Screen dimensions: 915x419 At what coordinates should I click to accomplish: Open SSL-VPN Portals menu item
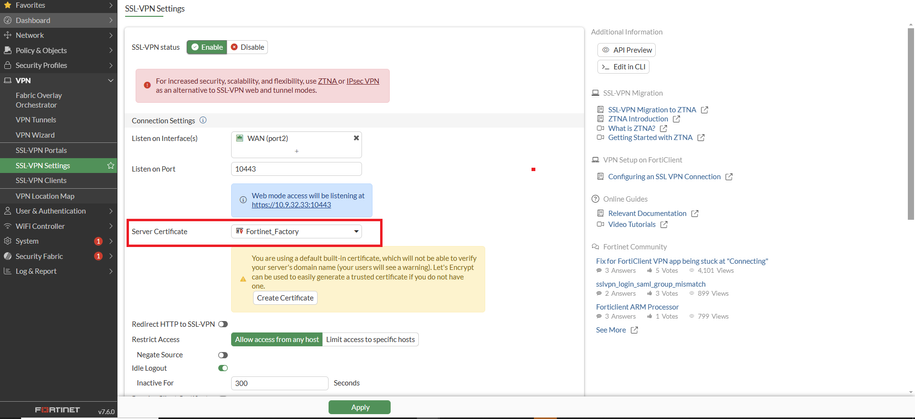(x=41, y=151)
